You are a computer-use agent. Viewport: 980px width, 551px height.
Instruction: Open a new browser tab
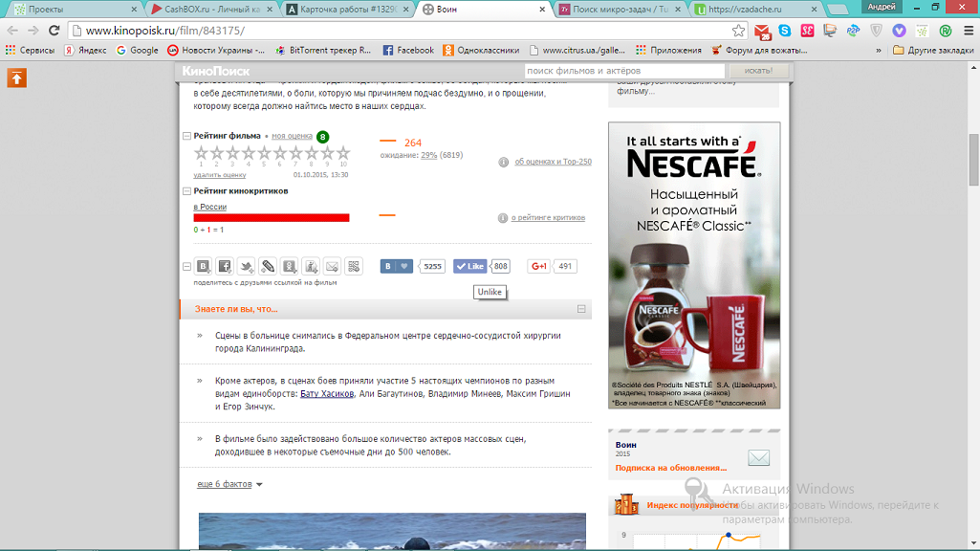838,10
